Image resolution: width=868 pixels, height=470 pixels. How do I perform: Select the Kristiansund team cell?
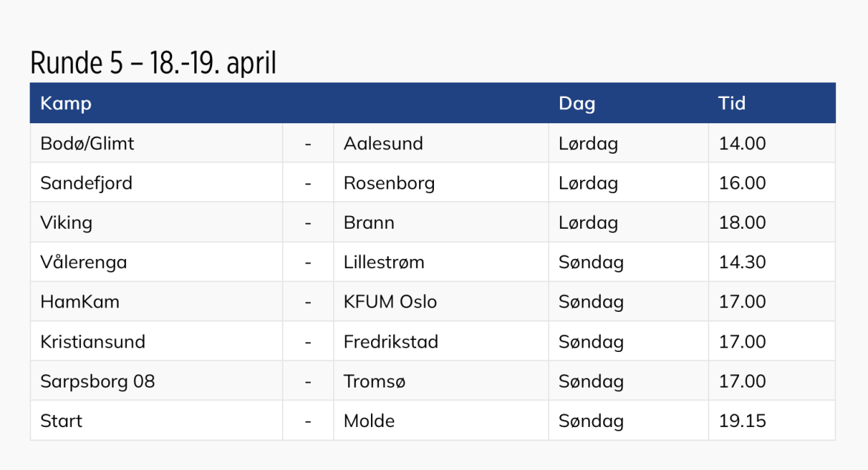(x=93, y=342)
